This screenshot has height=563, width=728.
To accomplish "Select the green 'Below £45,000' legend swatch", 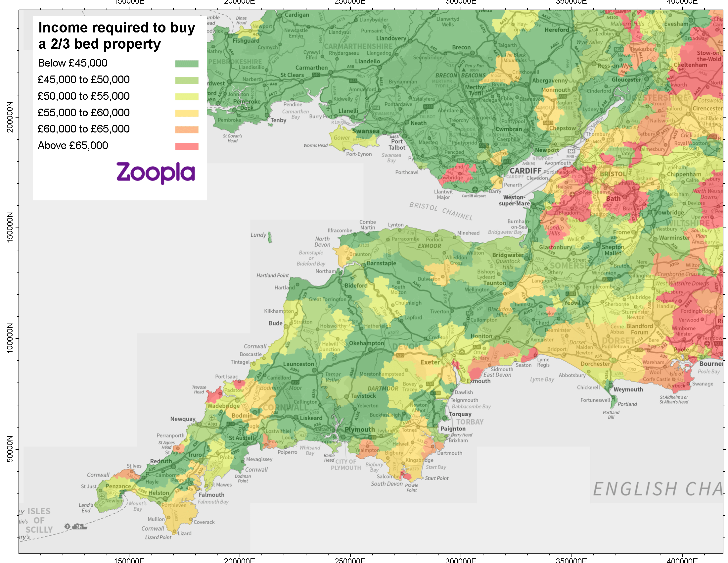I will pos(187,63).
